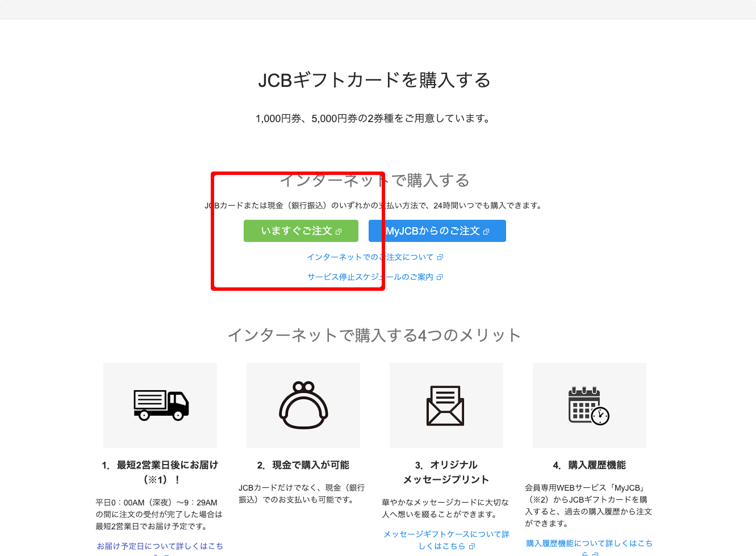The height and width of the screenshot is (556, 756).
Task: Click the envelope message icon
Action: tap(446, 405)
